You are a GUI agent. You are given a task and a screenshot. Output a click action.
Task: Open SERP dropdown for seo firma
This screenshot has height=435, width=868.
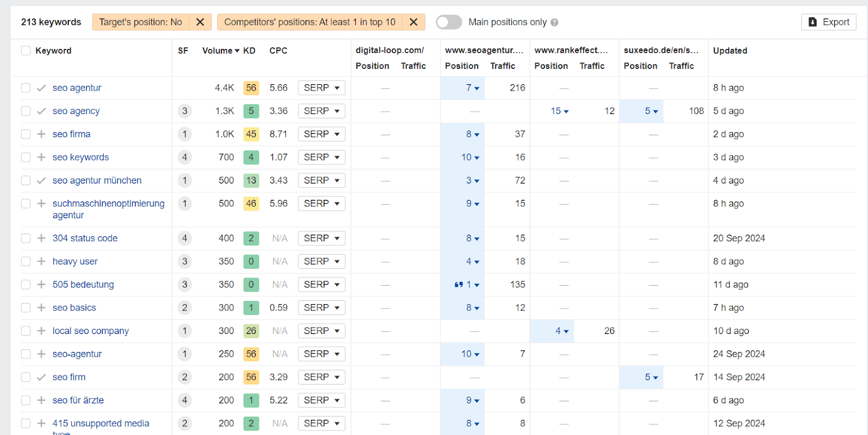[x=322, y=134]
